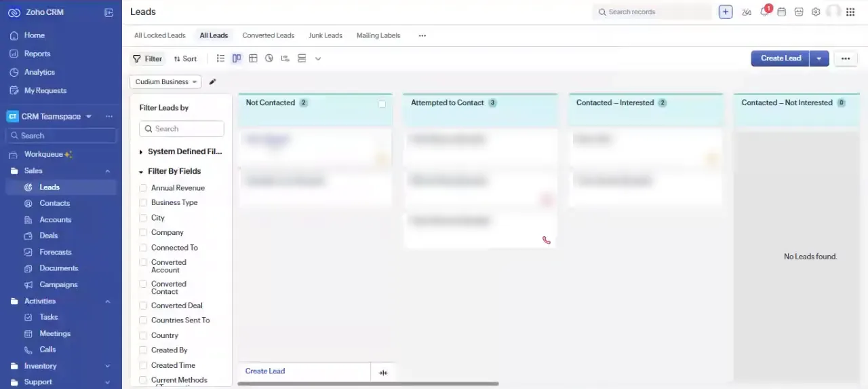Click the Zoho CRM logo
The image size is (868, 389).
point(14,12)
